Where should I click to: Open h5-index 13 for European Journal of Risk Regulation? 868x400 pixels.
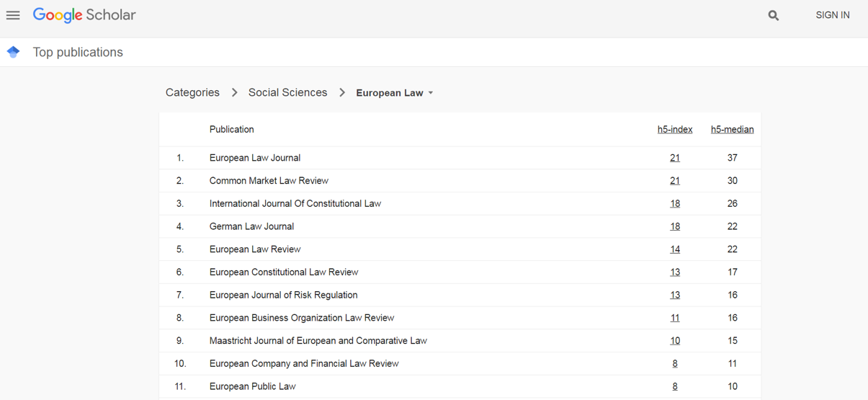coord(675,295)
